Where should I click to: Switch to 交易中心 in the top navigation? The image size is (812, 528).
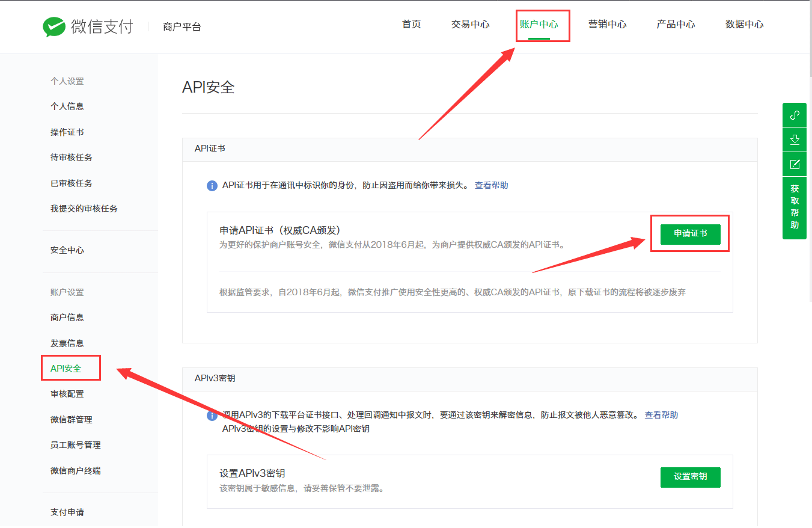tap(471, 24)
